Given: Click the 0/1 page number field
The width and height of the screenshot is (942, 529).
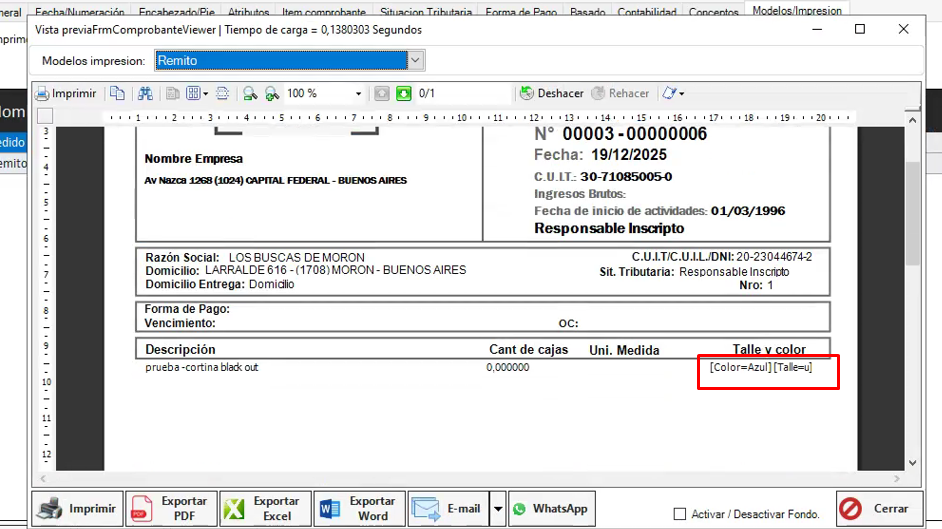Looking at the screenshot, I should [x=463, y=93].
